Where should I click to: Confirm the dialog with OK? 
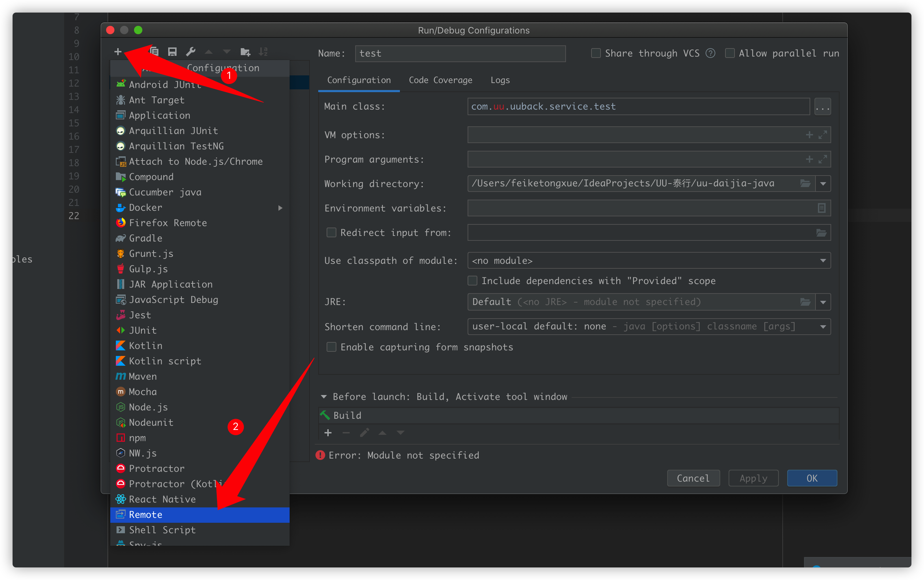coord(812,478)
